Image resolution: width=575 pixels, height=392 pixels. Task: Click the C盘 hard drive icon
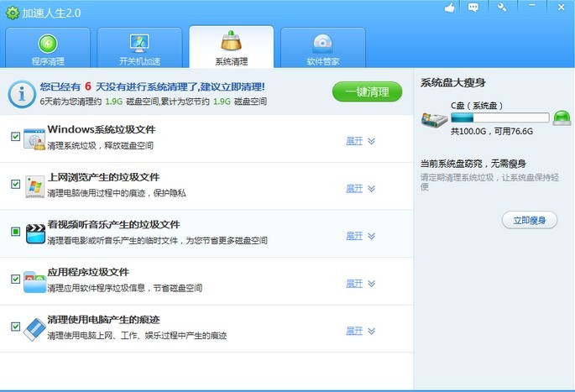pos(434,120)
